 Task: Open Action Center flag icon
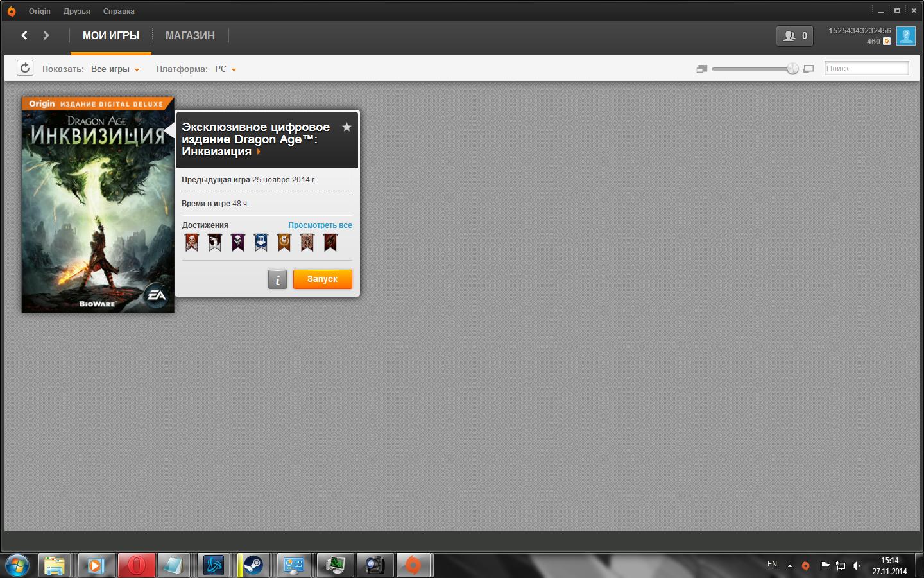(x=825, y=566)
